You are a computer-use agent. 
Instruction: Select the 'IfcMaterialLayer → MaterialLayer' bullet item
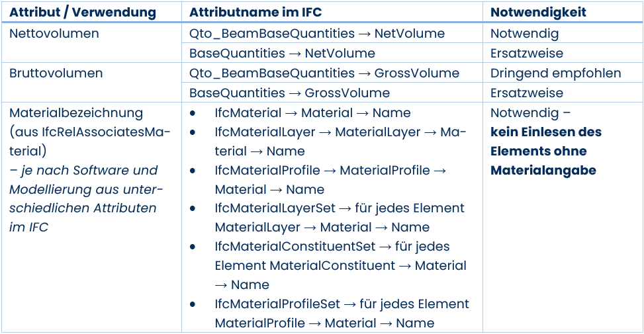click(340, 142)
